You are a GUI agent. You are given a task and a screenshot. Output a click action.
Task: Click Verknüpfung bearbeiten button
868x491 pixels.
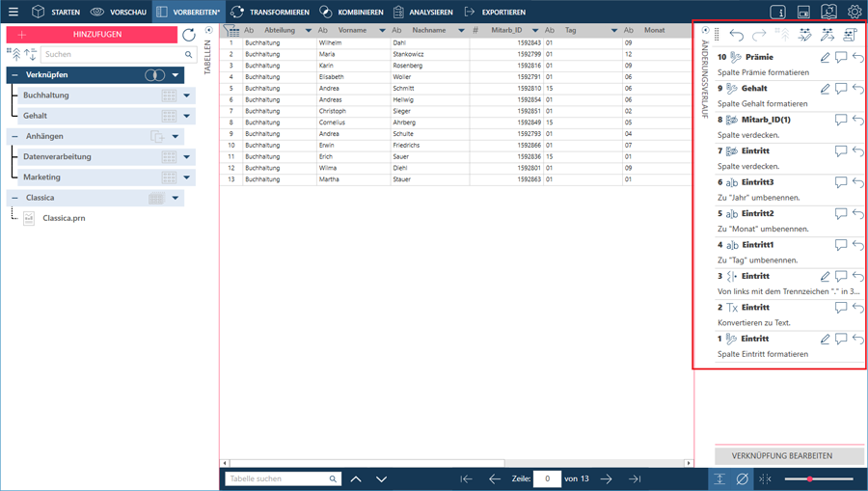(781, 455)
